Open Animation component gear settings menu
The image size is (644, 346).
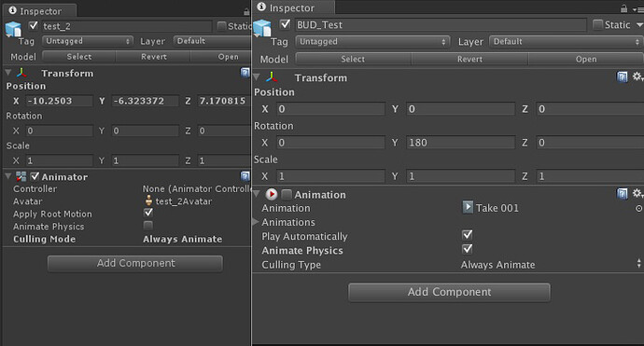tap(637, 193)
